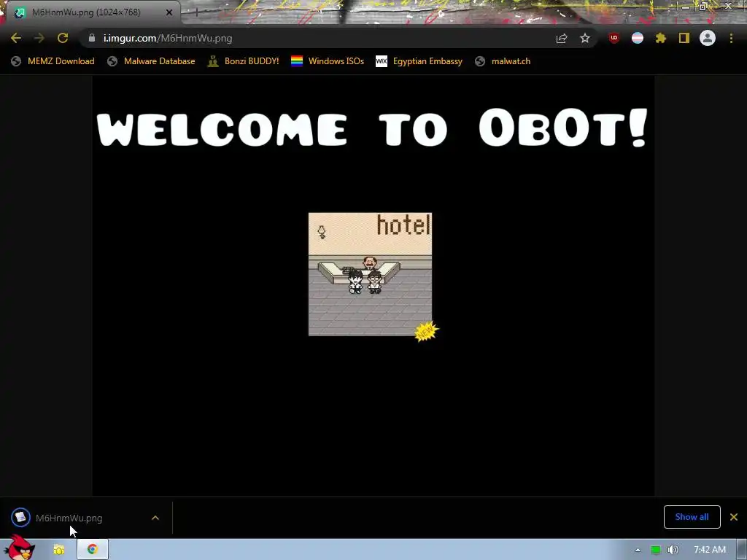Open a new tab with the plus button
Image resolution: width=747 pixels, height=560 pixels.
coord(196,12)
